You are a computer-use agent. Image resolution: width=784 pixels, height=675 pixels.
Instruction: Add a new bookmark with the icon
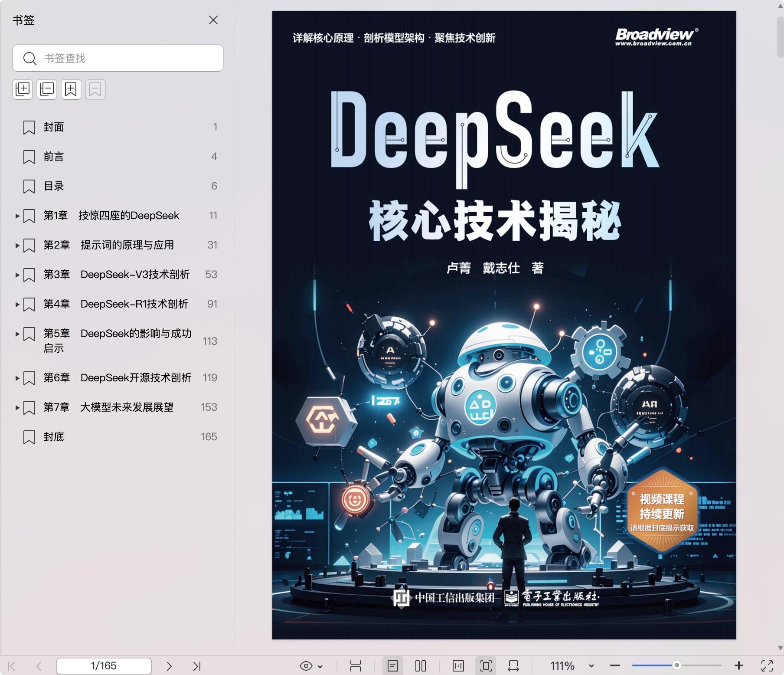coord(71,89)
